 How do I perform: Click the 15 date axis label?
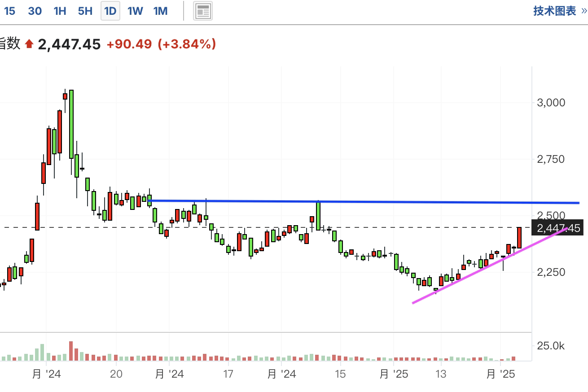(x=340, y=374)
